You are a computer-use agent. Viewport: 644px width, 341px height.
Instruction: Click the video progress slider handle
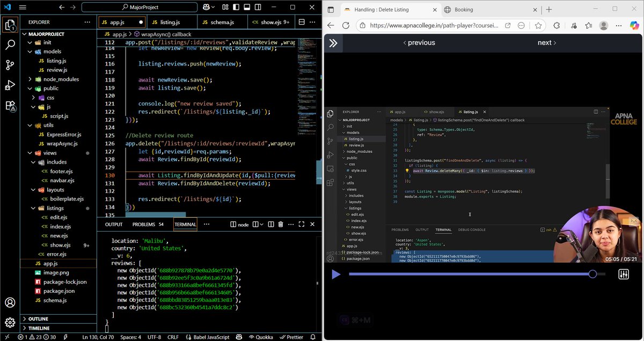tap(592, 274)
